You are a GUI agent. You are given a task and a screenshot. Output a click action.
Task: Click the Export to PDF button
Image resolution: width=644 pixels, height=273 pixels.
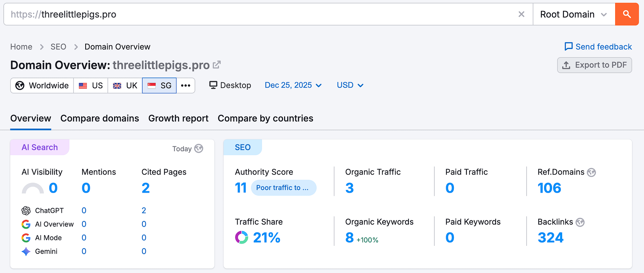(594, 65)
